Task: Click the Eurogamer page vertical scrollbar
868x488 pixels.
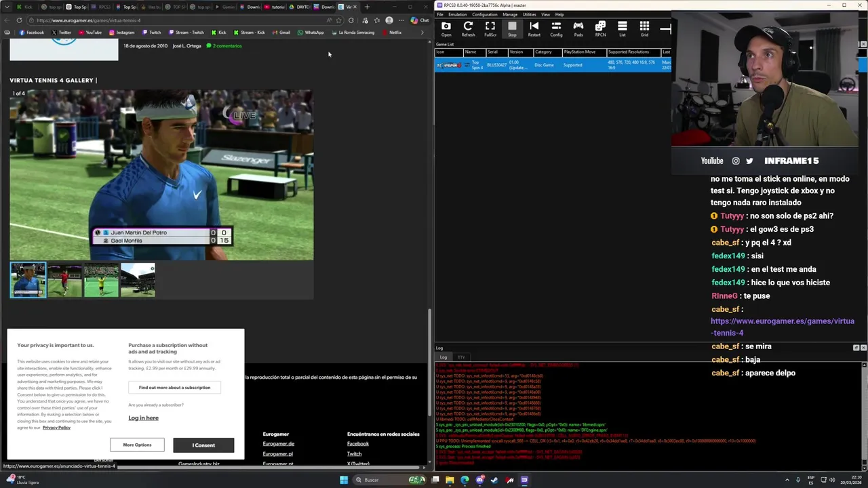Action: 429,363
